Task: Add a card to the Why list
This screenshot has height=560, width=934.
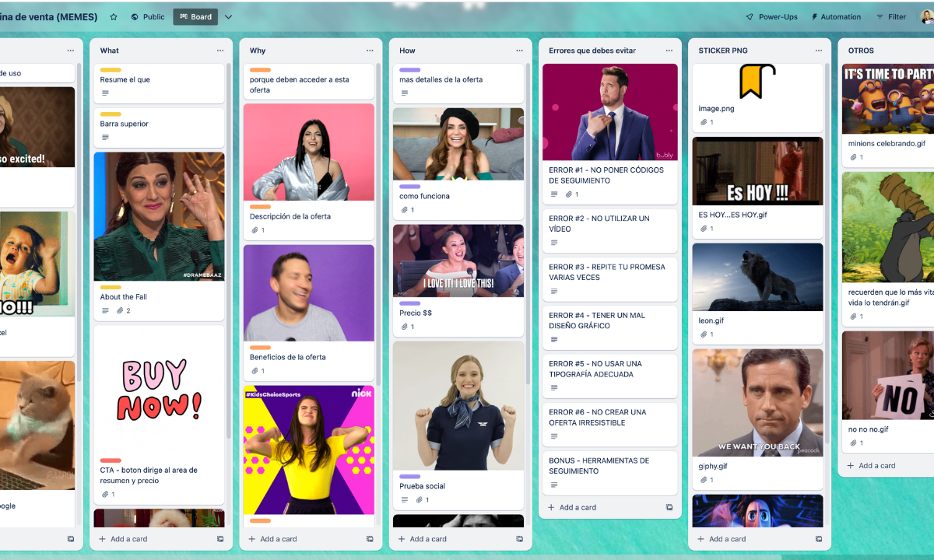Action: (272, 539)
